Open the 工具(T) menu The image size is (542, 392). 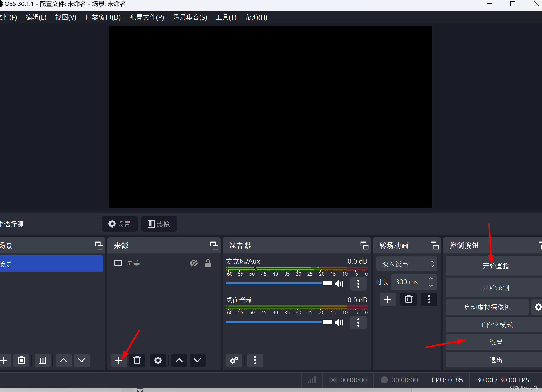point(226,17)
